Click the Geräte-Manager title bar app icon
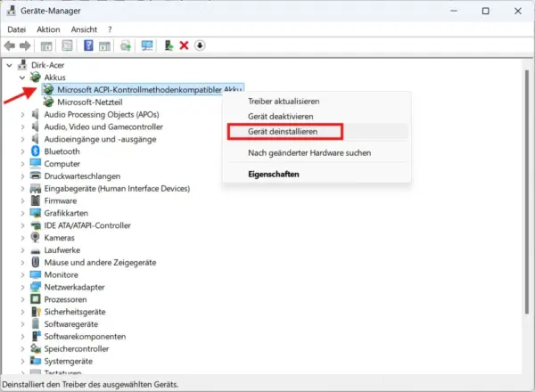The image size is (535, 392). 12,11
